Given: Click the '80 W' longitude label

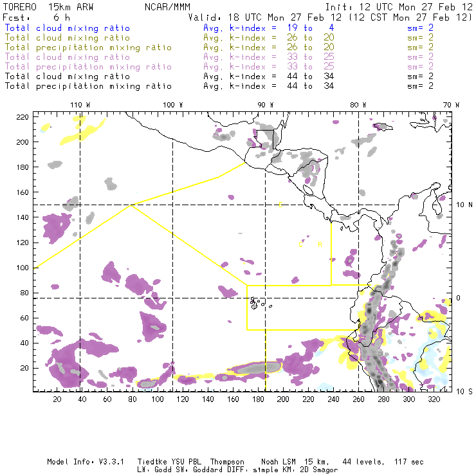Looking at the screenshot, I should point(358,105).
